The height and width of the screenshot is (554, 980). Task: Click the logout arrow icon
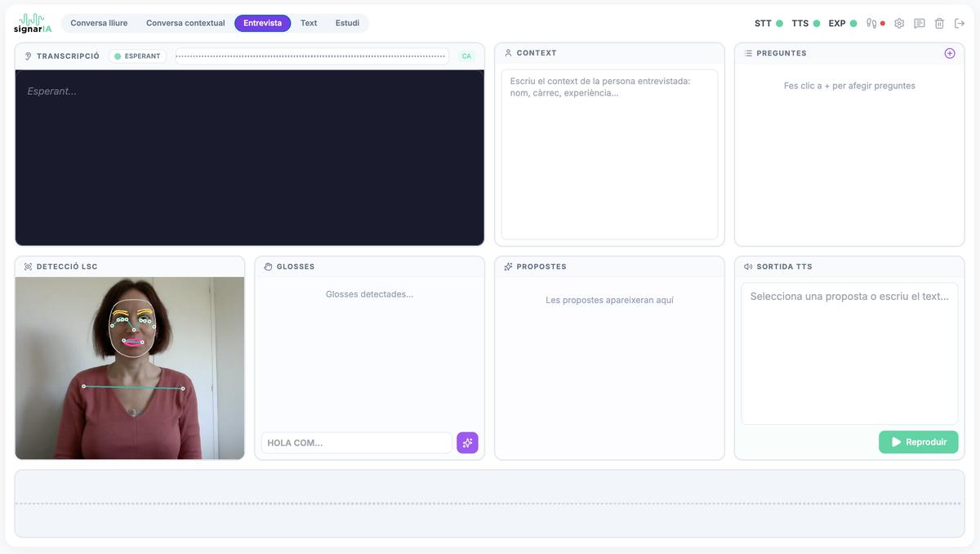pos(960,24)
